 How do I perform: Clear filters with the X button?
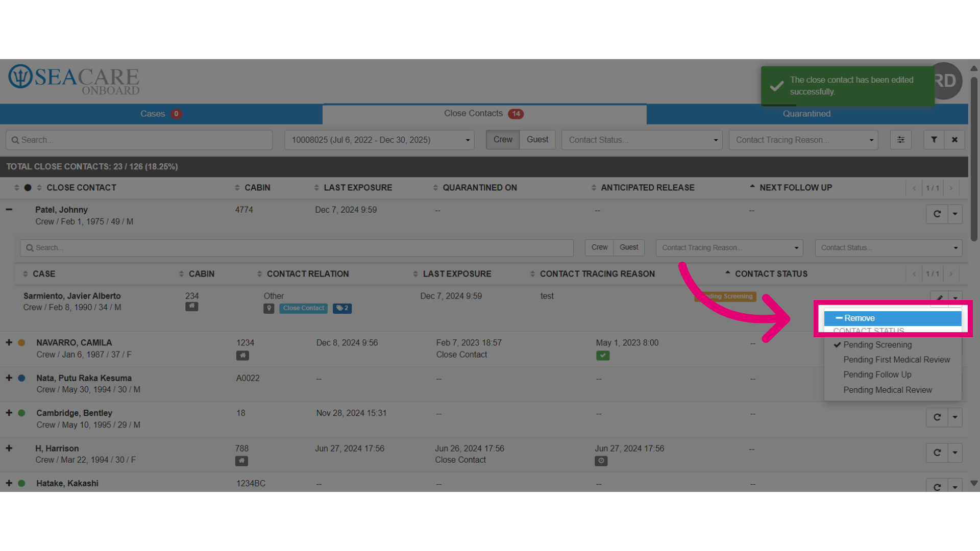(954, 140)
